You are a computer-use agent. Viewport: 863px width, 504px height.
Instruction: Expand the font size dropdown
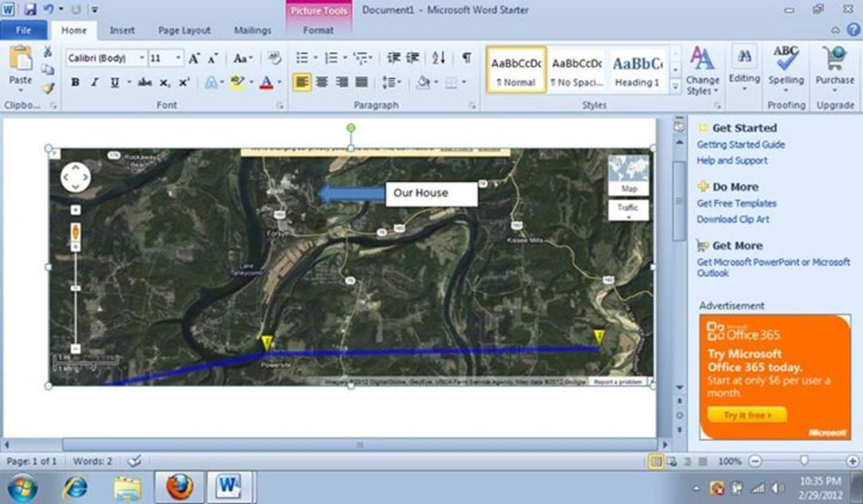point(178,58)
